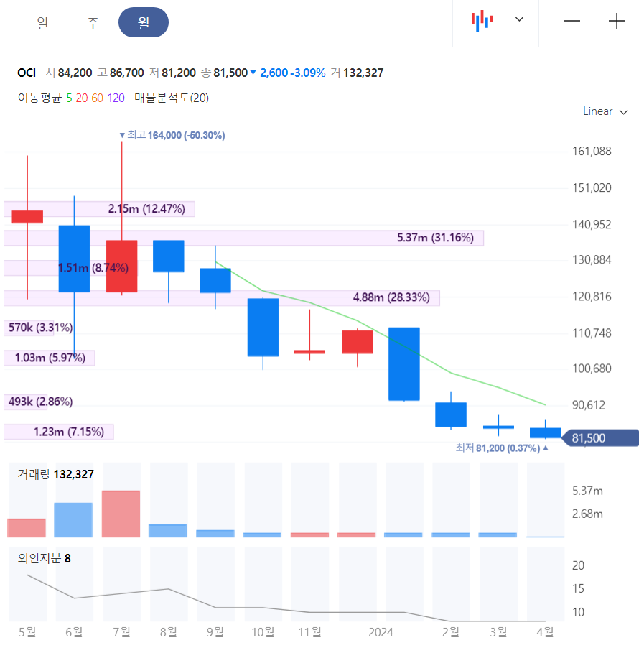Zoom in with the plus icon
This screenshot has height=653, width=644.
tap(617, 21)
